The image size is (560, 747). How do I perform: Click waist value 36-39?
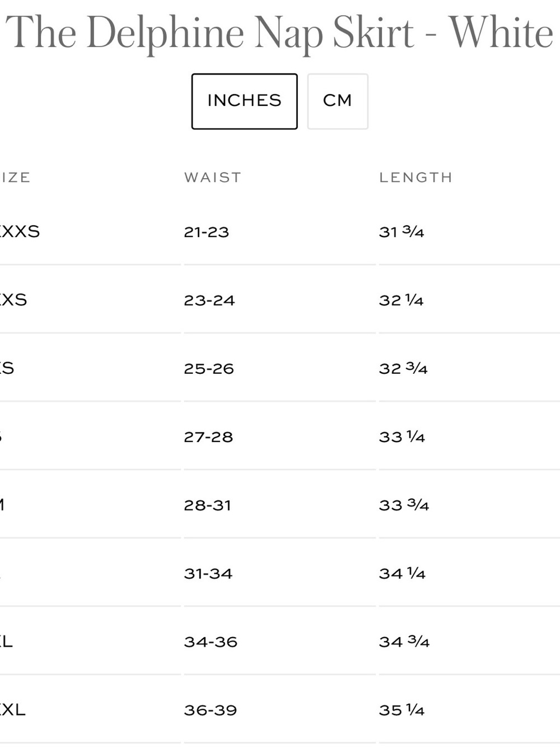210,711
